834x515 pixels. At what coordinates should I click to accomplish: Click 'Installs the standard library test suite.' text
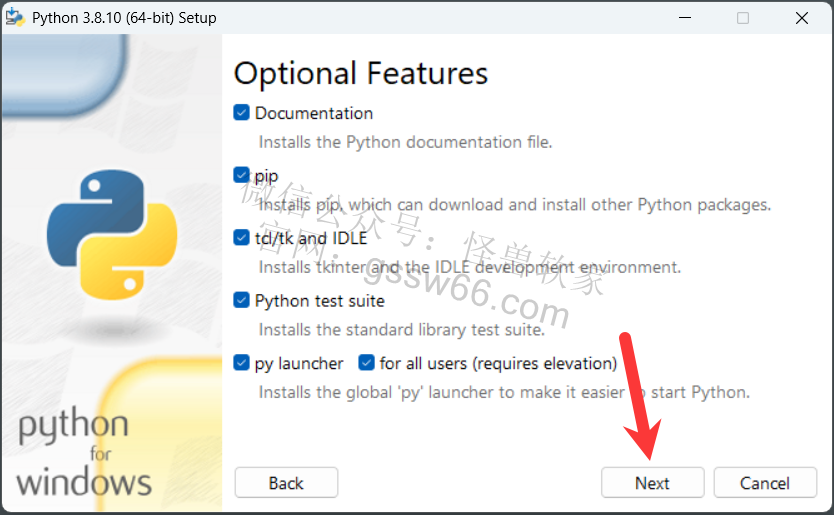(x=402, y=330)
